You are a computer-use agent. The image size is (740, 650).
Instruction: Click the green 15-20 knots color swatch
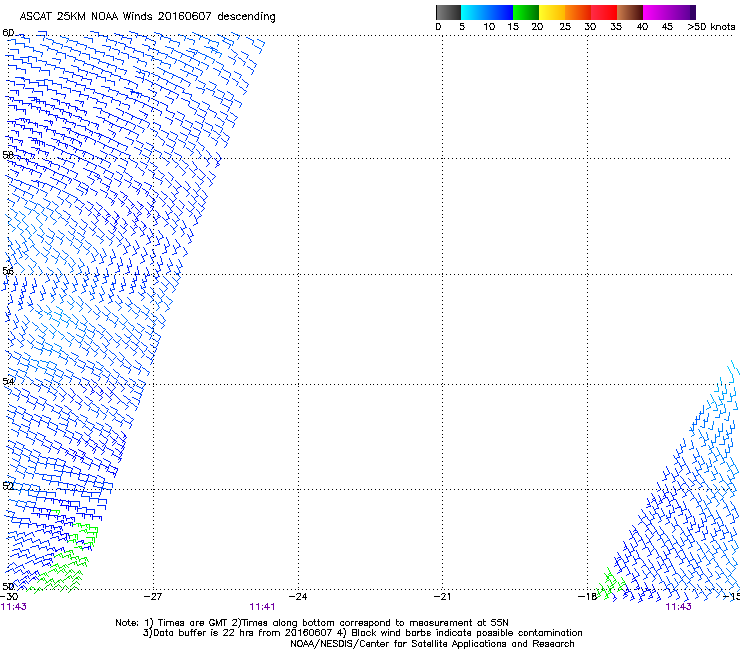(x=526, y=12)
